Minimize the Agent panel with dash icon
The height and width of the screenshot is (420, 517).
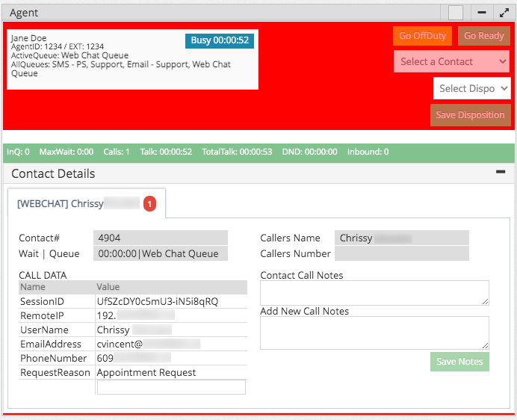pyautogui.click(x=482, y=13)
